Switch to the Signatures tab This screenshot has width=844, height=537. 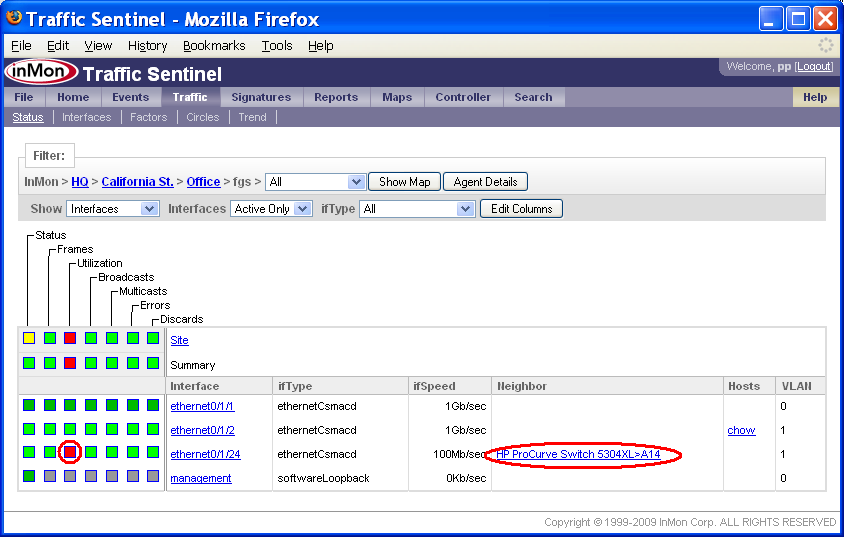pos(261,97)
